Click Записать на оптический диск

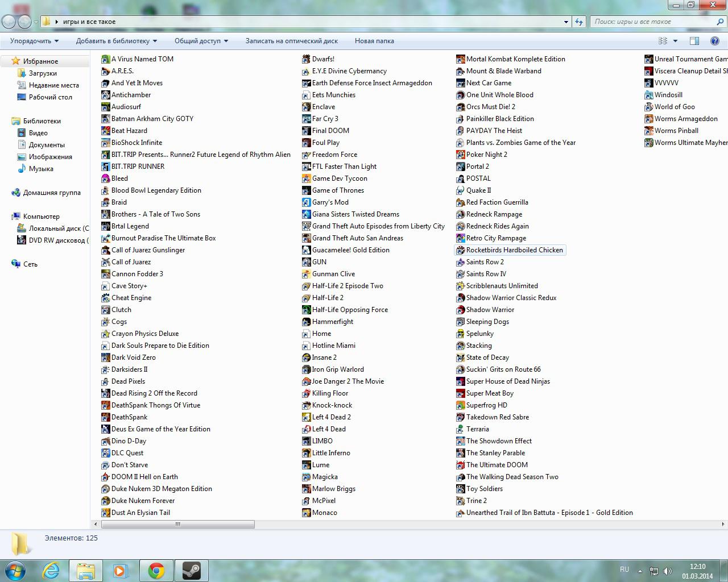point(292,41)
